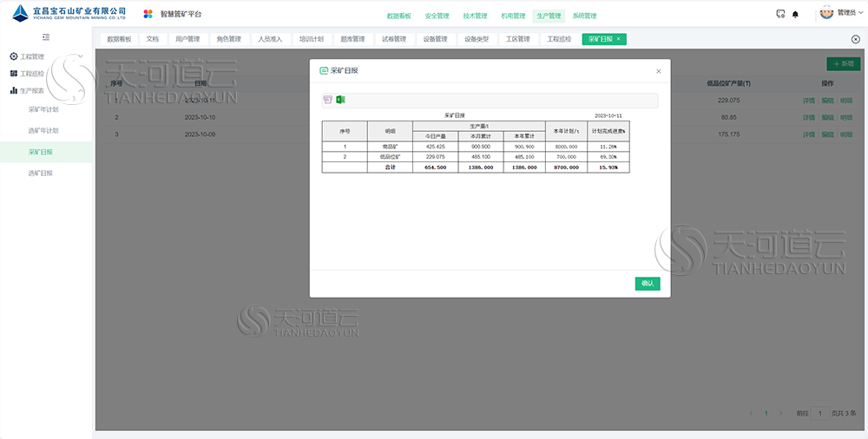Image resolution: width=868 pixels, height=439 pixels.
Task: Select the 生产管理 top menu
Action: point(549,16)
